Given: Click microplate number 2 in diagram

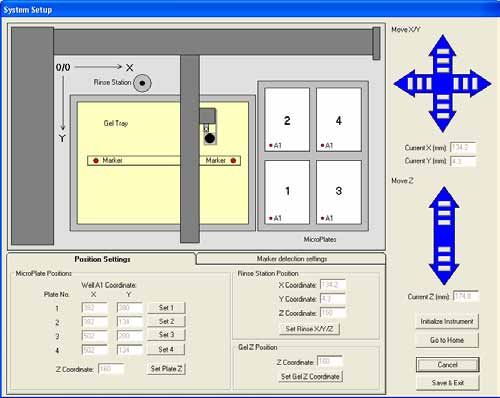Looking at the screenshot, I should pos(287,120).
